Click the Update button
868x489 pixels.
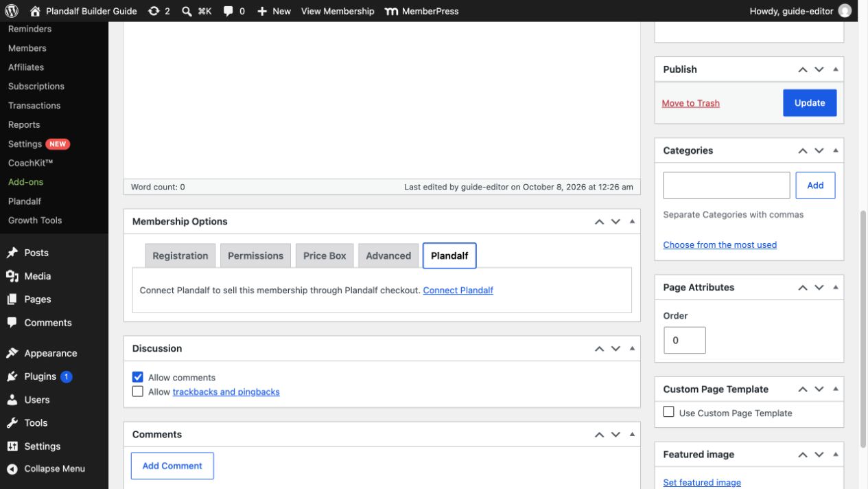[x=810, y=103]
